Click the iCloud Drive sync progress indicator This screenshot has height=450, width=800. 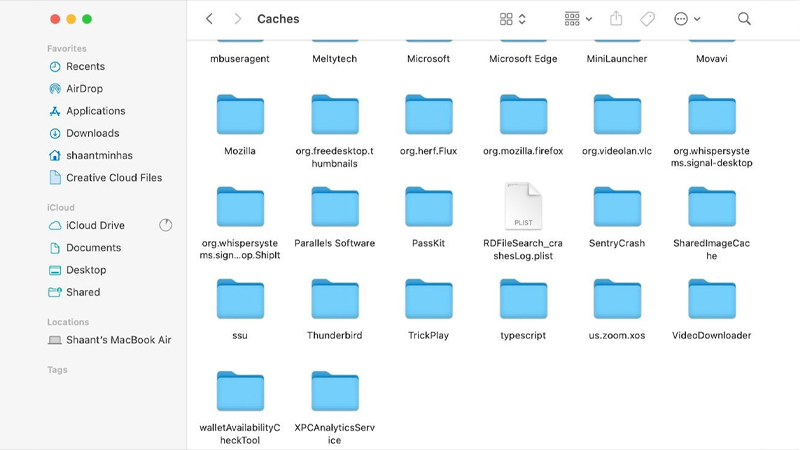tap(165, 225)
